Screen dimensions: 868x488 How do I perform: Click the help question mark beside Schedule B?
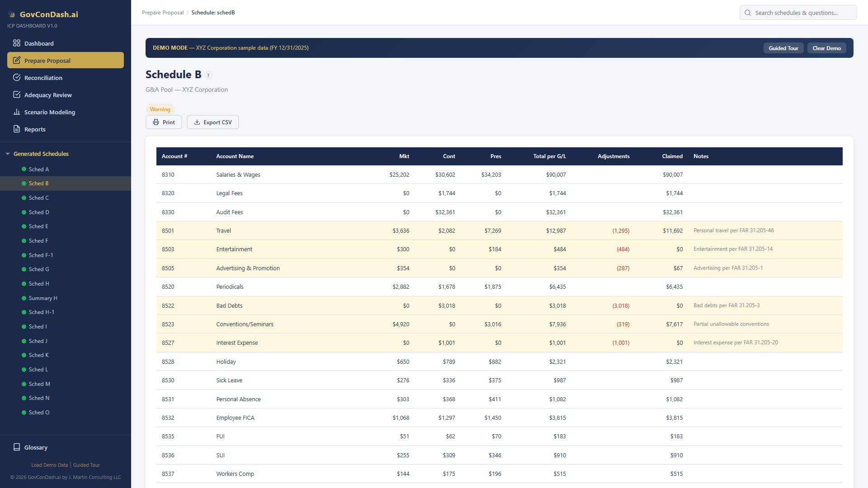(208, 75)
